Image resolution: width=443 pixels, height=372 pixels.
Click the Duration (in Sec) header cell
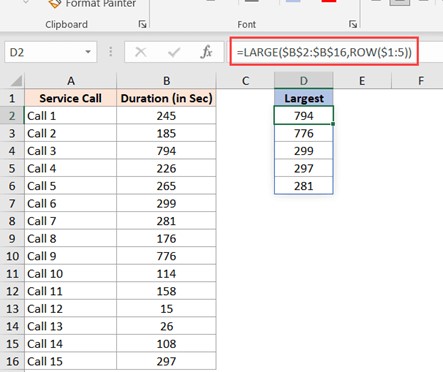click(x=166, y=98)
